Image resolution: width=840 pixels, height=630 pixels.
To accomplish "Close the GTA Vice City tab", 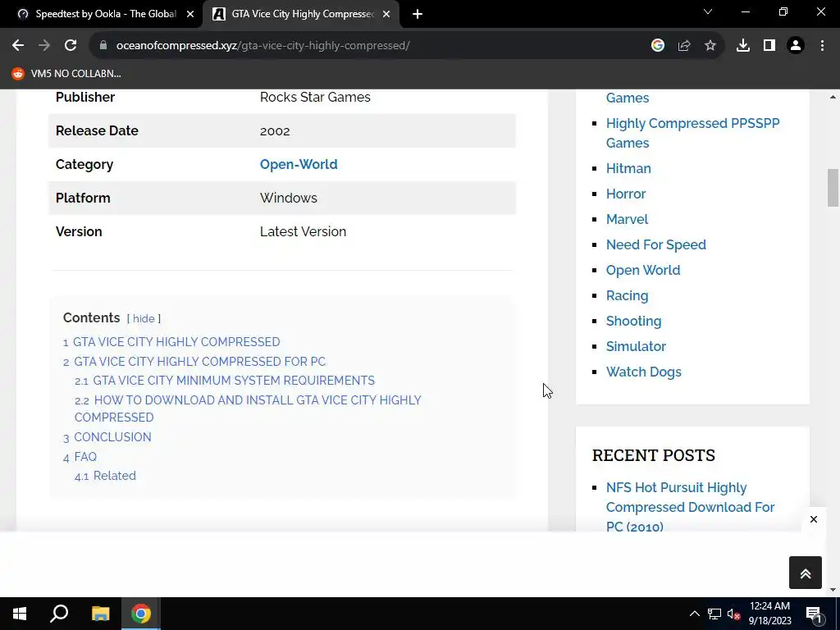I will [386, 15].
